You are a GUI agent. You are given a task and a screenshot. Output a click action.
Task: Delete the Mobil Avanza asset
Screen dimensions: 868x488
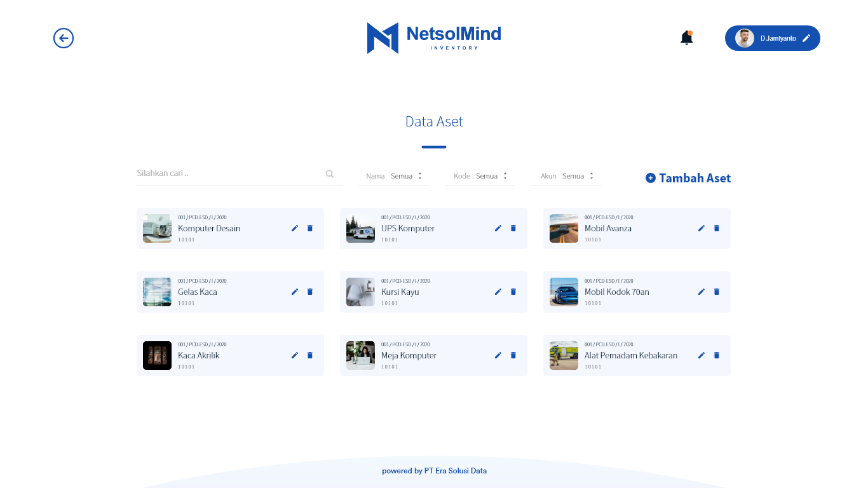pos(717,228)
